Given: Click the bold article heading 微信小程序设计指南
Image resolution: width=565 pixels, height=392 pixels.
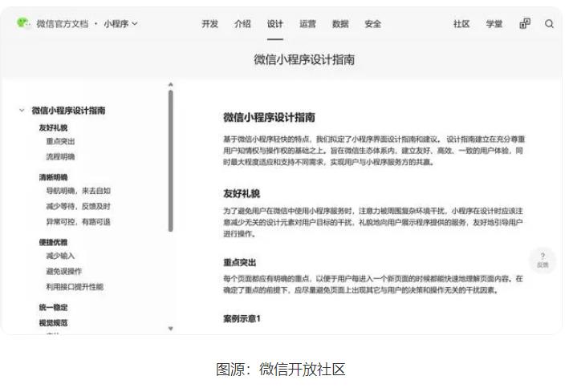Looking at the screenshot, I should pyautogui.click(x=269, y=117).
